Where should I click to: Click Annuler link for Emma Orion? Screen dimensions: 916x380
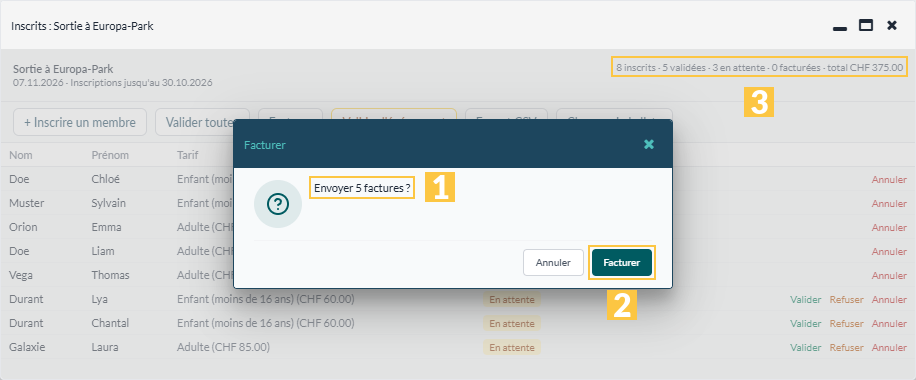point(889,227)
